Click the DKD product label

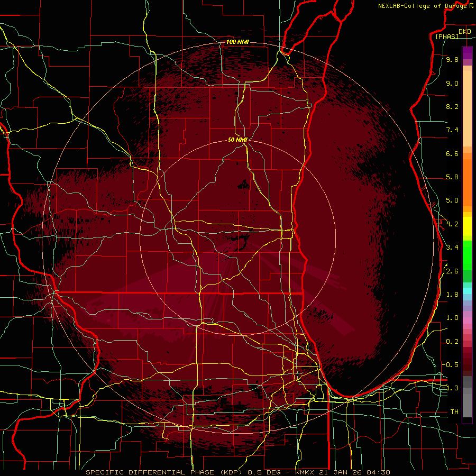[465, 32]
